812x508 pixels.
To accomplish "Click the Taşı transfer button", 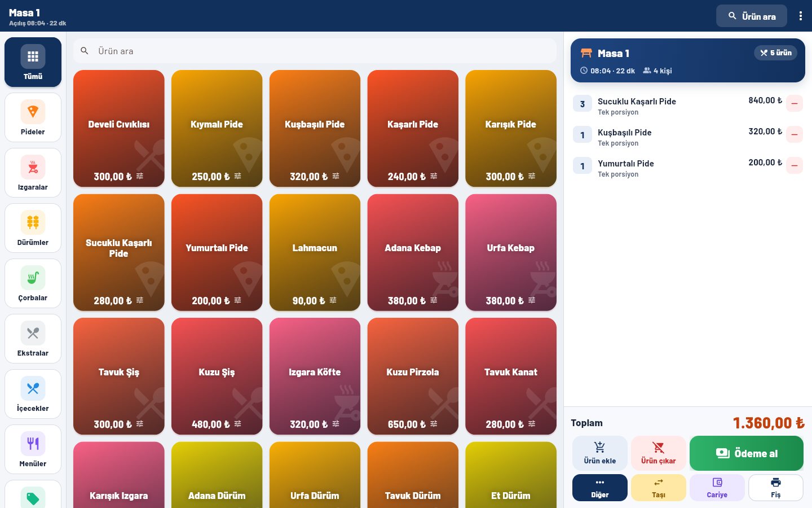I will [659, 488].
